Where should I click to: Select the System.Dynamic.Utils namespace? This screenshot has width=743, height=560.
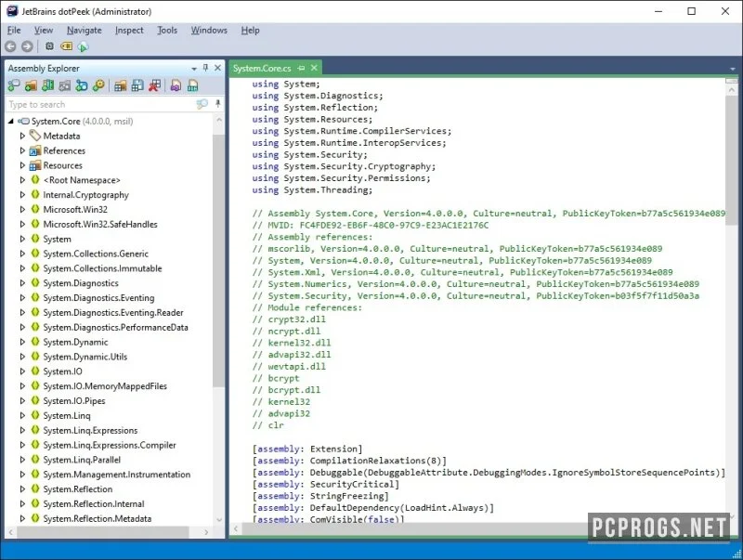coord(85,357)
